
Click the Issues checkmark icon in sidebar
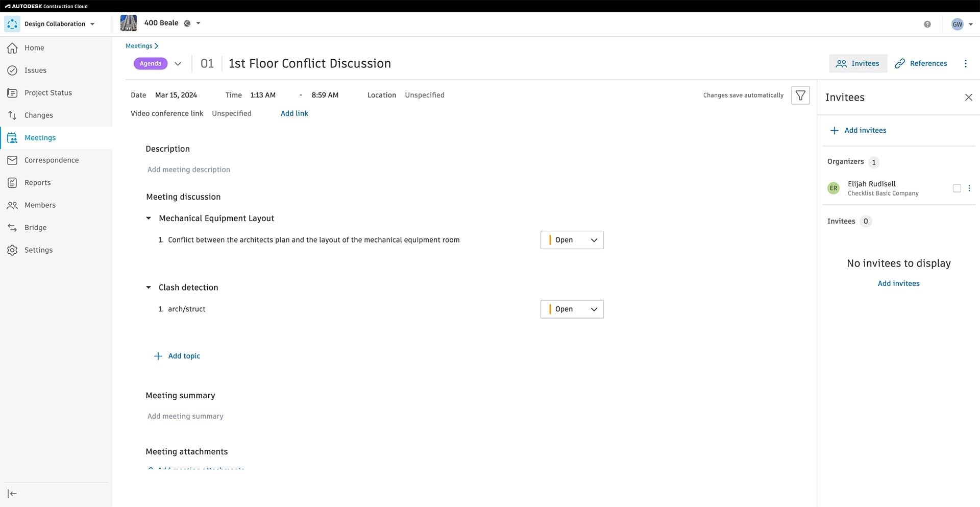tap(12, 70)
